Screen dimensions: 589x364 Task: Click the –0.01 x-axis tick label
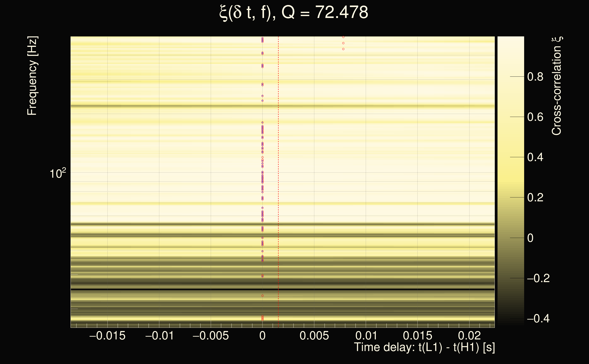(159, 336)
